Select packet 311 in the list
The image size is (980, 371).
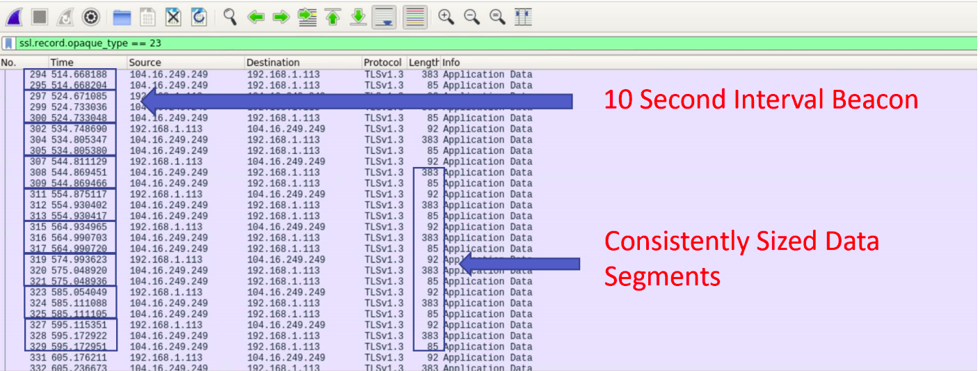point(278,194)
